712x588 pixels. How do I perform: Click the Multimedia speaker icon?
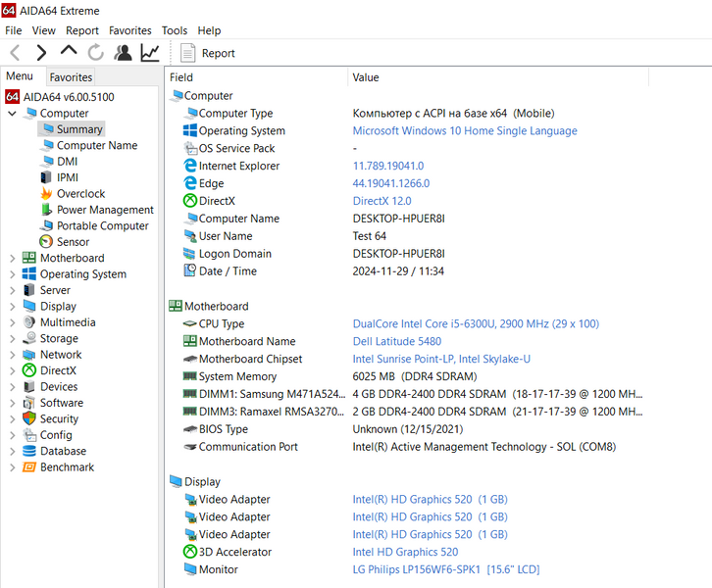[x=29, y=322]
